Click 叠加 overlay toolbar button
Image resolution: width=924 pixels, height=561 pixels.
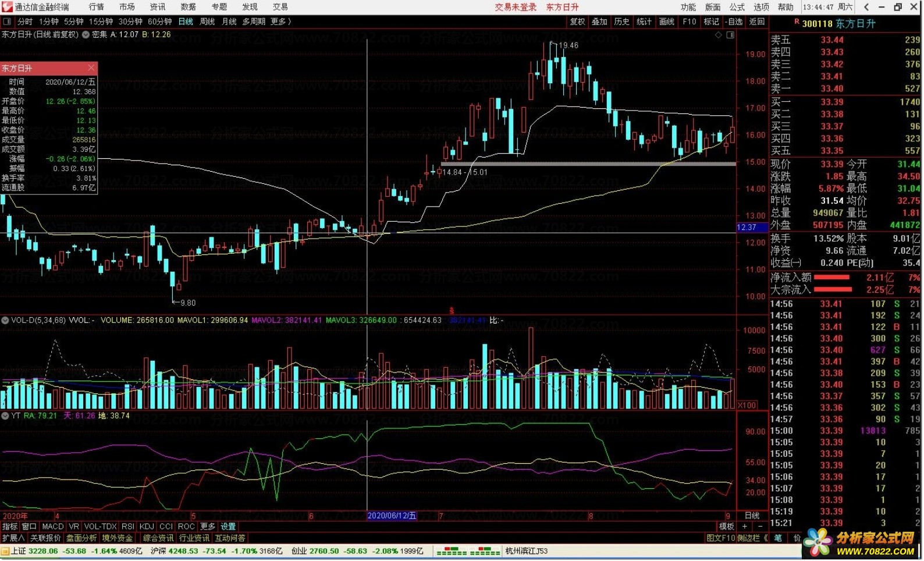tap(600, 22)
